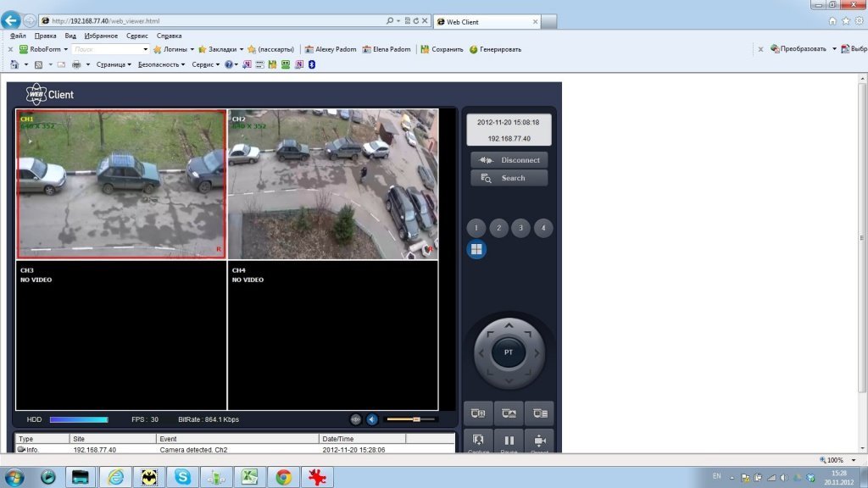Viewport: 868px width, 488px height.
Task: Click the Capture snapshot icon
Action: (479, 441)
